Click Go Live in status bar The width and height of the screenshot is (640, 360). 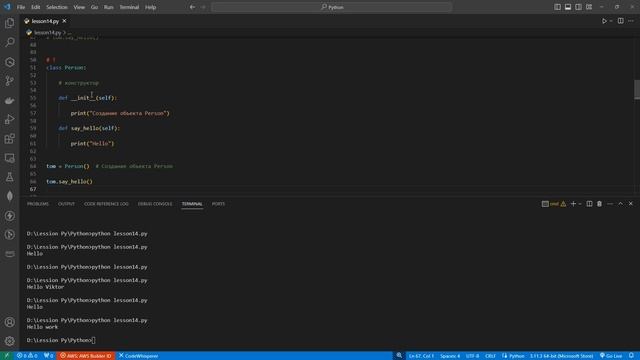pyautogui.click(x=611, y=356)
